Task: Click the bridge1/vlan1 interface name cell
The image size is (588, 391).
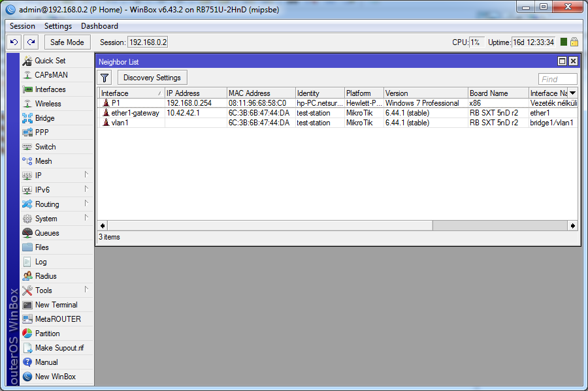Action: [551, 123]
